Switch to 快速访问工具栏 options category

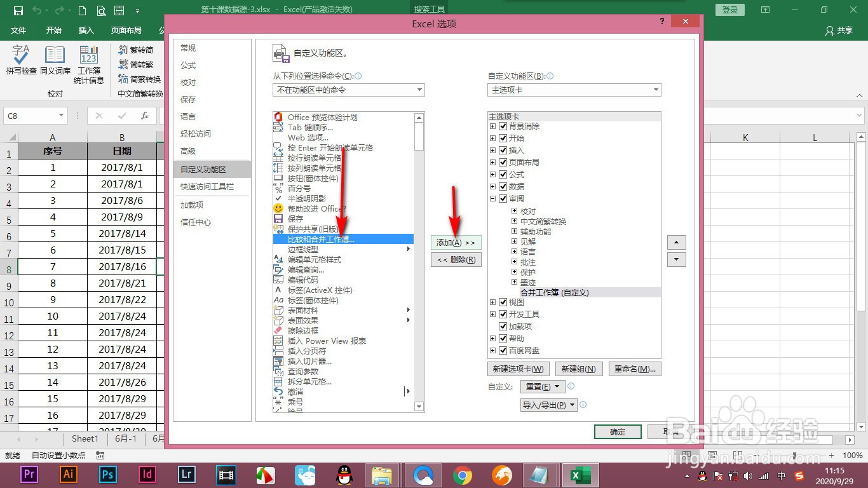[x=212, y=187]
